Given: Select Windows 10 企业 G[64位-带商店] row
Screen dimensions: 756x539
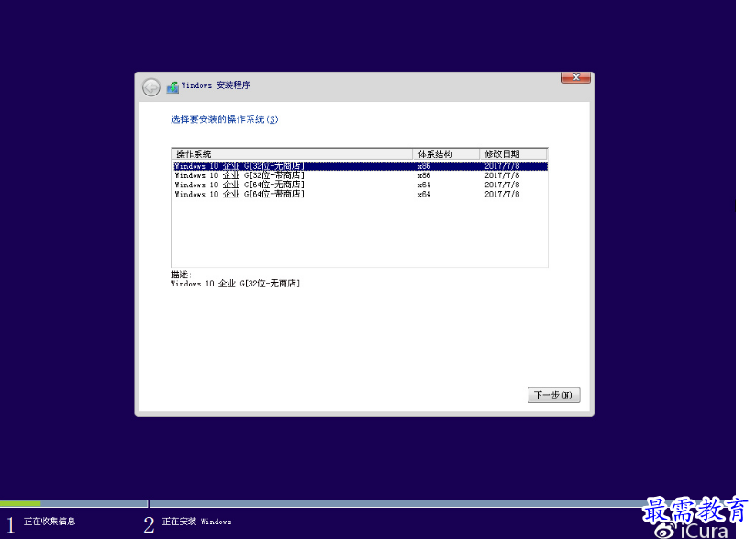Looking at the screenshot, I should (361, 194).
